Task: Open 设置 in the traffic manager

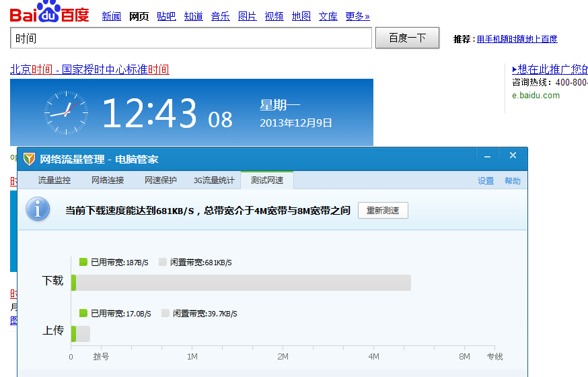Action: [486, 181]
